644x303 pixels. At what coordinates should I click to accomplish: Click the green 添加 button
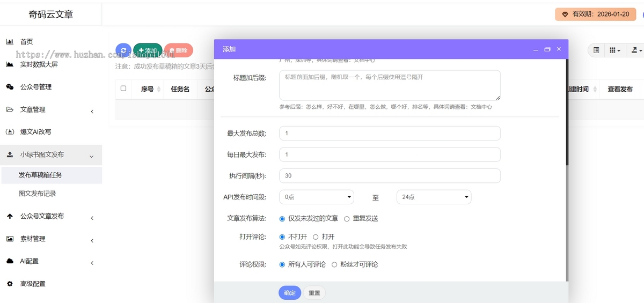(x=148, y=50)
